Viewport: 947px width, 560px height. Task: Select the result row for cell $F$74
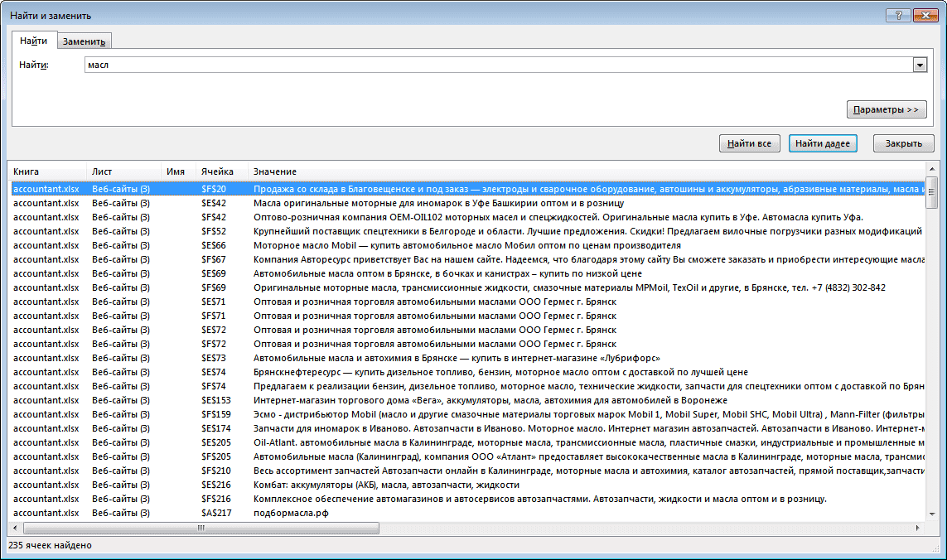pos(467,386)
